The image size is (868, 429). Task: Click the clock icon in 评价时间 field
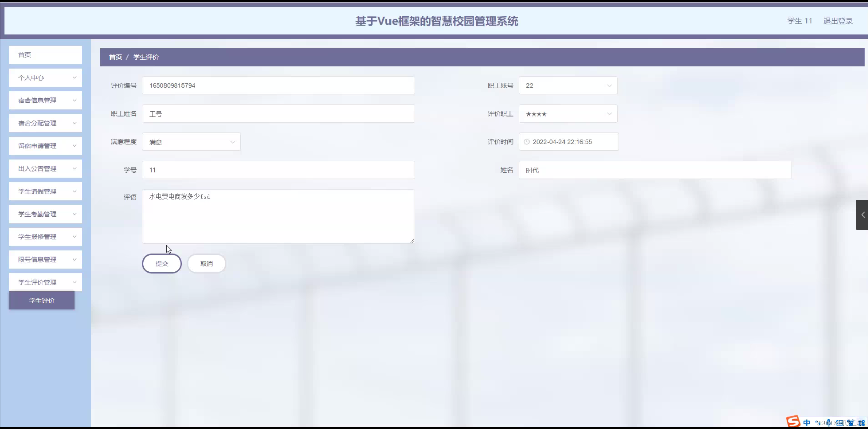tap(527, 142)
